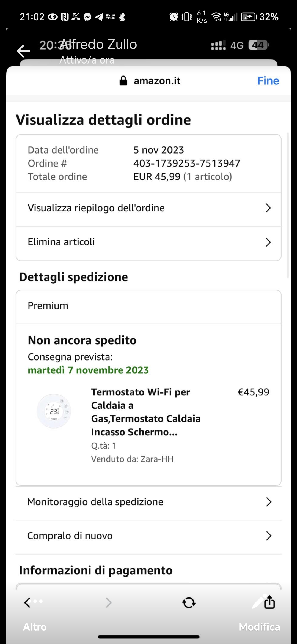
Task: Open Compralo di nuovo row
Action: pyautogui.click(x=148, y=536)
